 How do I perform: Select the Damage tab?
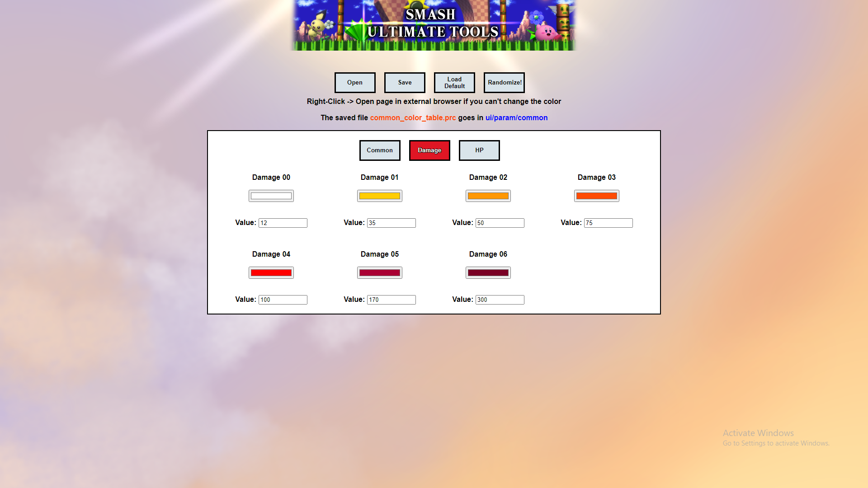[429, 150]
